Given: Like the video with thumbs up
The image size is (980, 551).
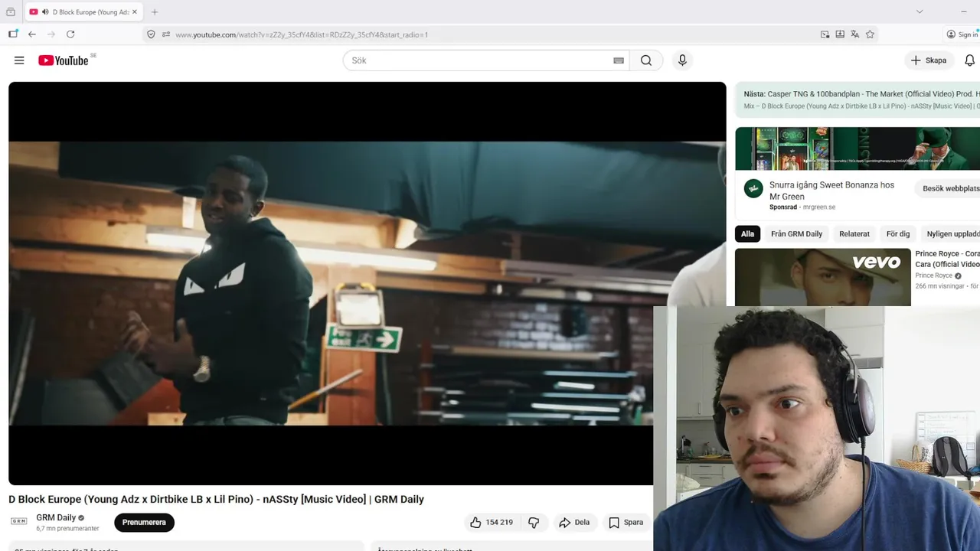Looking at the screenshot, I should (x=491, y=523).
